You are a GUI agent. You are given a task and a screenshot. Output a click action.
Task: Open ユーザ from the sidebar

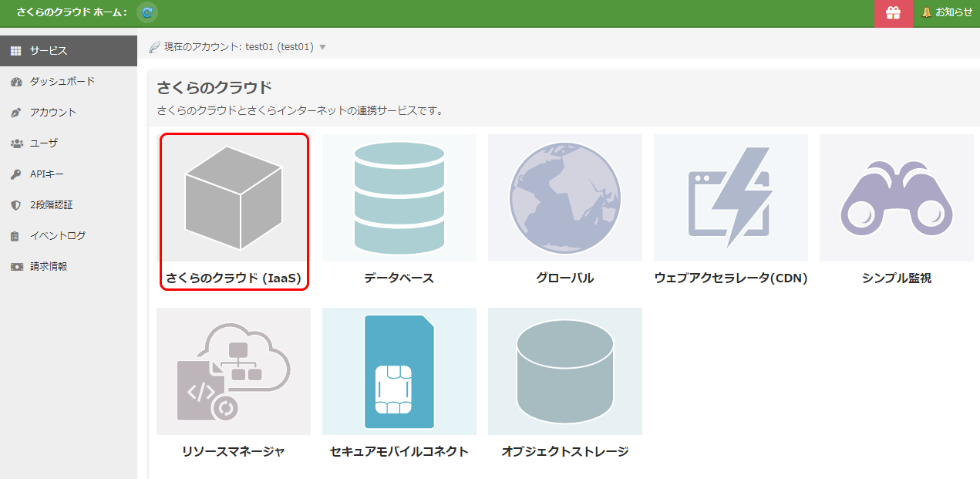pyautogui.click(x=69, y=143)
